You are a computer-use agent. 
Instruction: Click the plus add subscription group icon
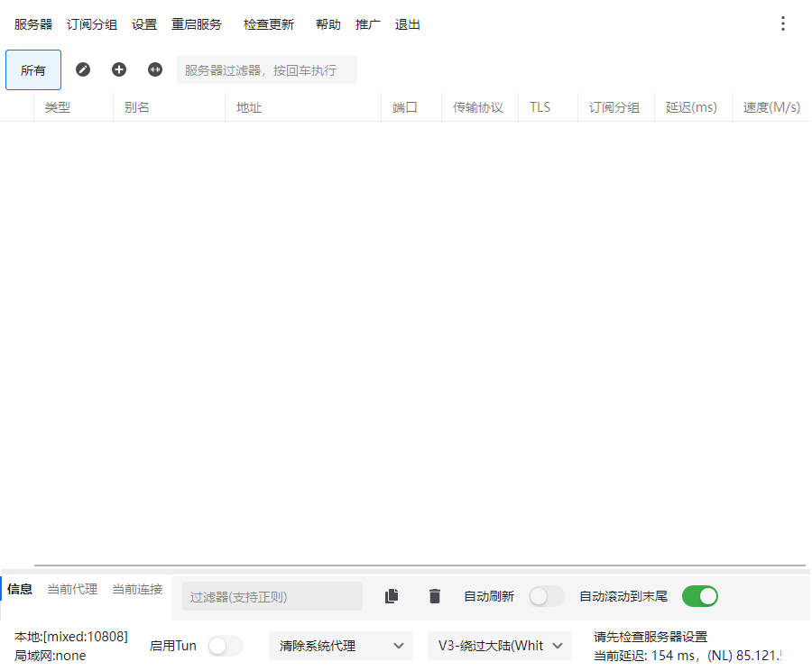(x=119, y=69)
